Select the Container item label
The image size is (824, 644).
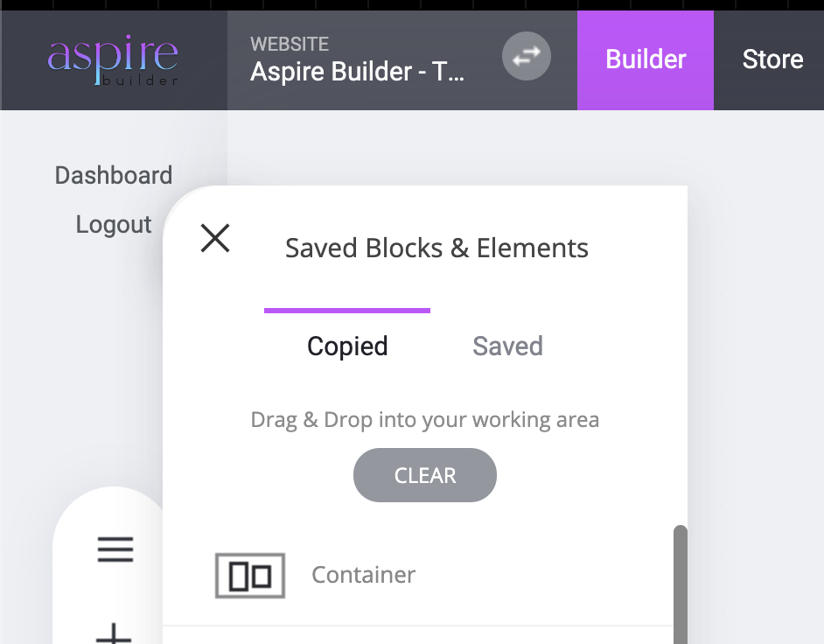364,575
